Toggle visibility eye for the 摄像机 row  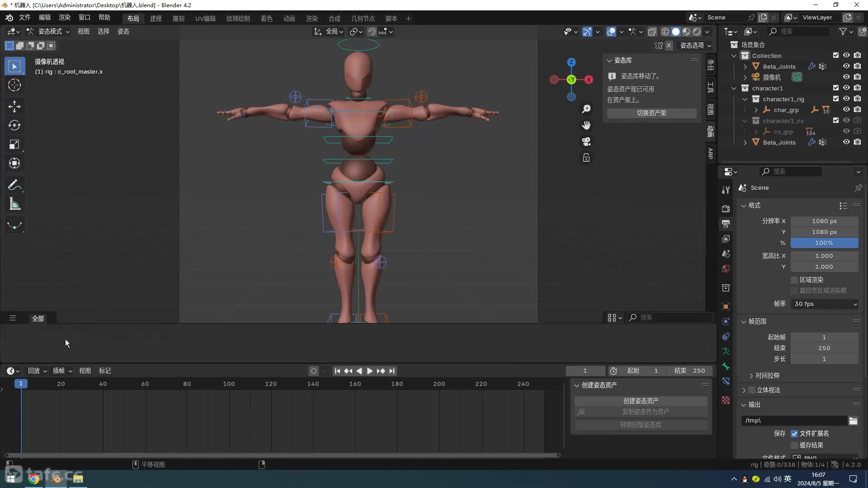[x=846, y=77]
